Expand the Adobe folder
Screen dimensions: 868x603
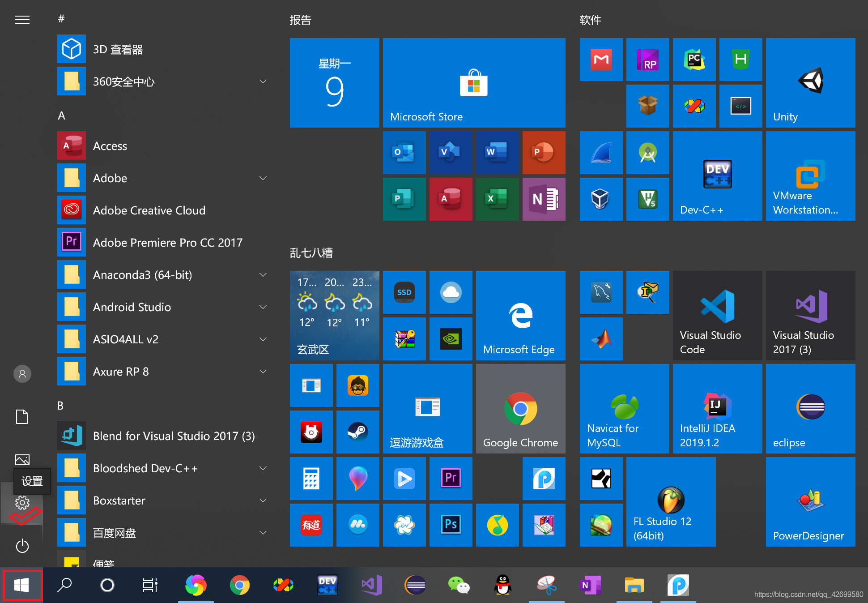(x=165, y=178)
